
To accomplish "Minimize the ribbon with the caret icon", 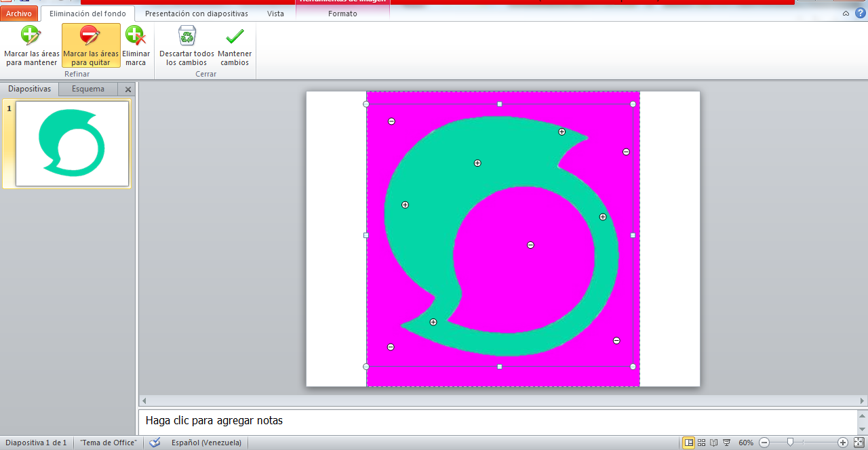I will pyautogui.click(x=846, y=14).
